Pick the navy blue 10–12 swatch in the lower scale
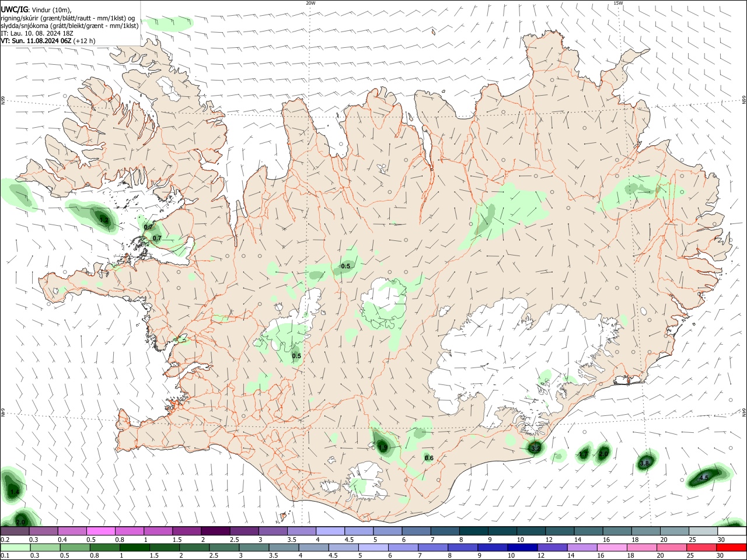 point(521,547)
